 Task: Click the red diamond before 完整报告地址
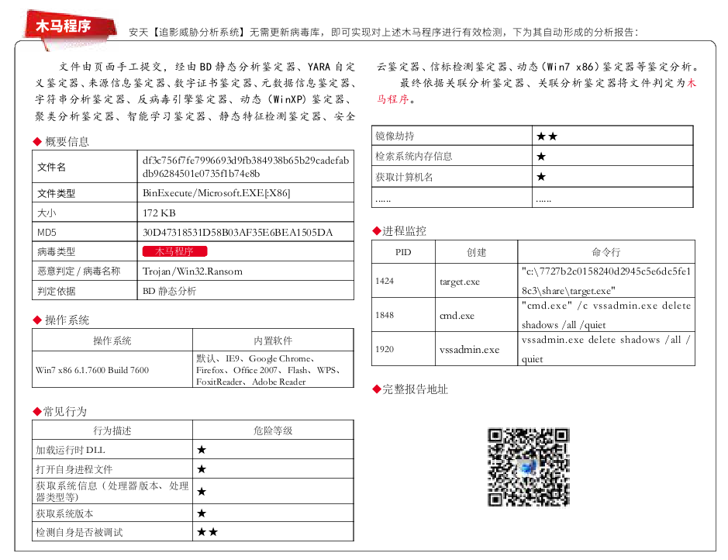378,389
